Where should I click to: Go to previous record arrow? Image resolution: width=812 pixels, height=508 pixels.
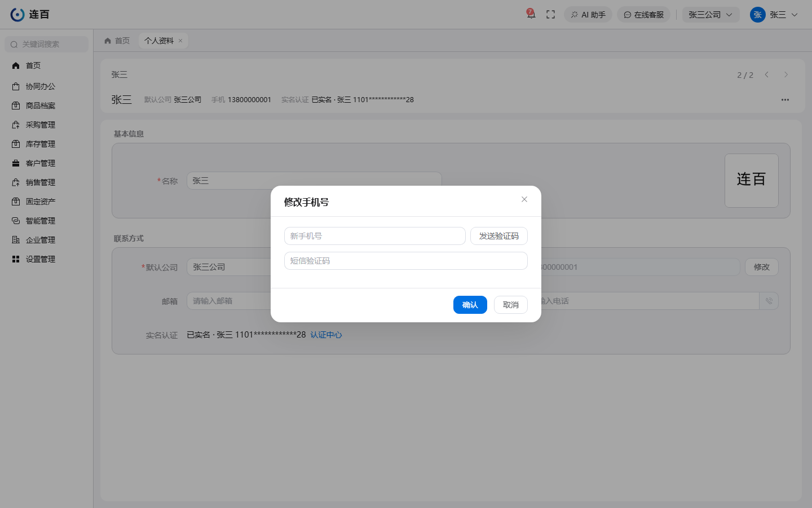pyautogui.click(x=767, y=75)
